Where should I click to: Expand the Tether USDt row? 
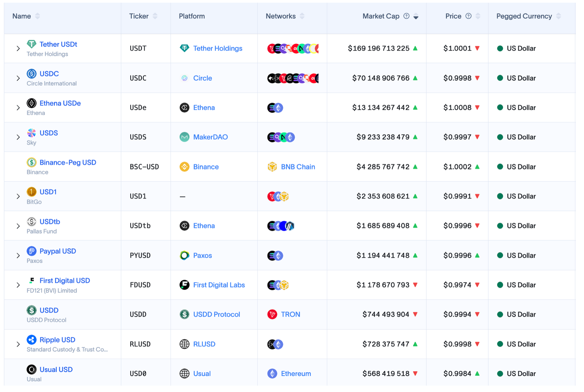pos(18,49)
